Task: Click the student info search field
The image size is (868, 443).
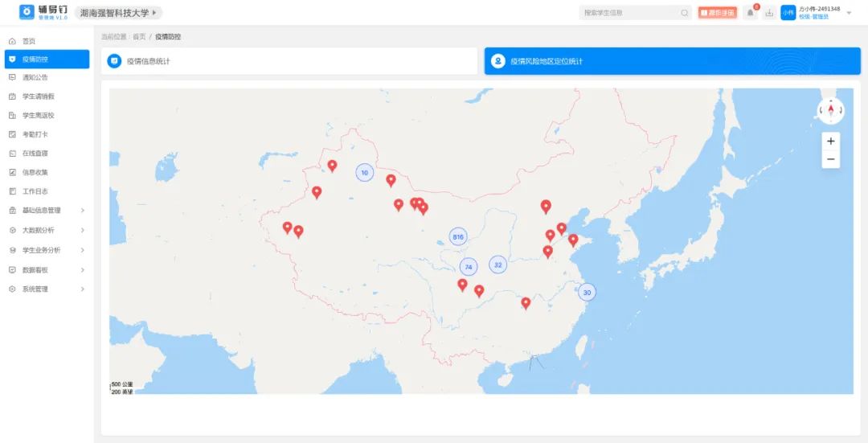Action: [628, 13]
